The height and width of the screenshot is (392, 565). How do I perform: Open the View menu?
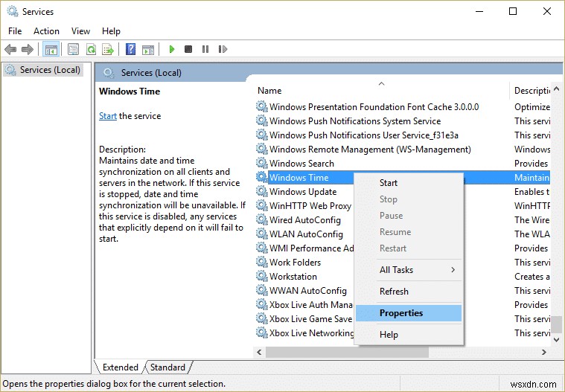point(80,31)
